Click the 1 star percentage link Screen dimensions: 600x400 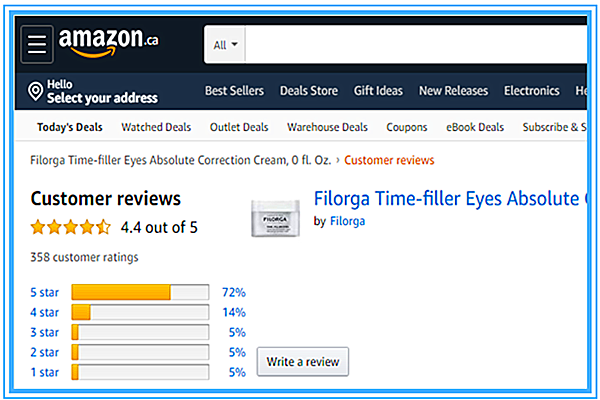click(237, 372)
